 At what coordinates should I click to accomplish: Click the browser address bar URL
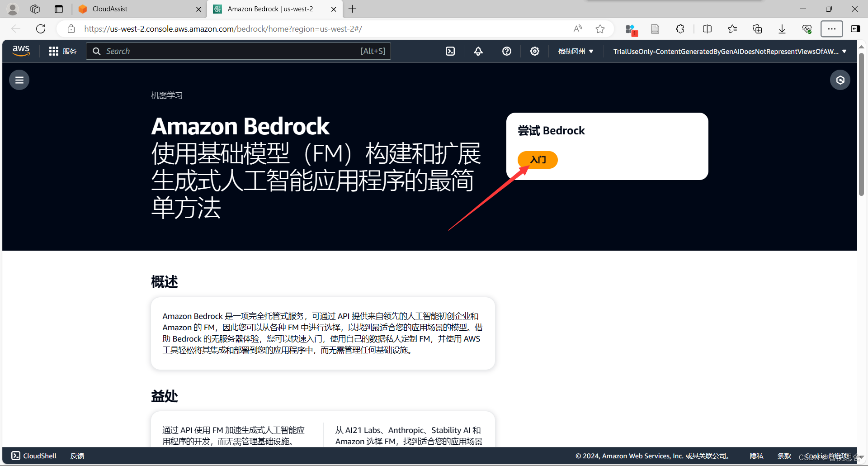tap(223, 29)
